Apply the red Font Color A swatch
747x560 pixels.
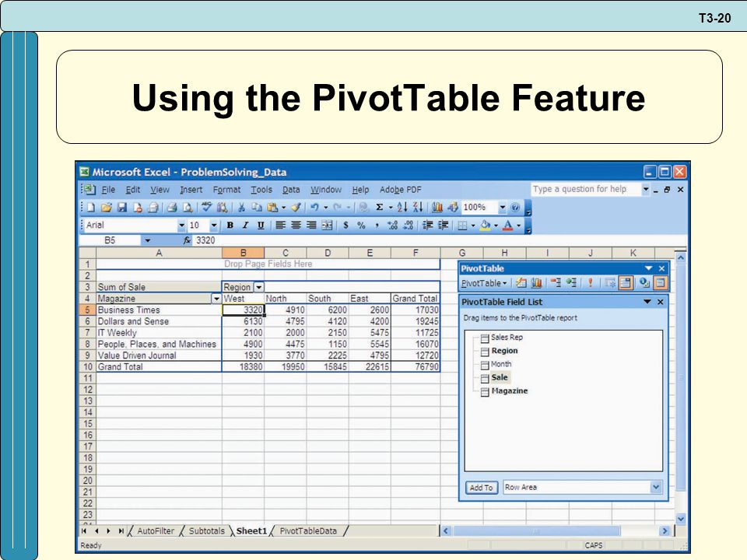click(x=507, y=226)
